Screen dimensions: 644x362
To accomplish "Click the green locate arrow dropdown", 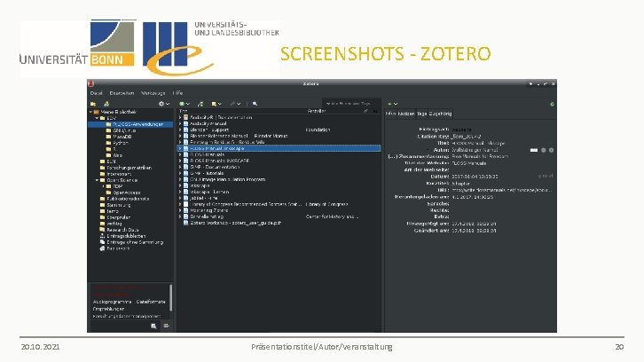I will pos(392,104).
